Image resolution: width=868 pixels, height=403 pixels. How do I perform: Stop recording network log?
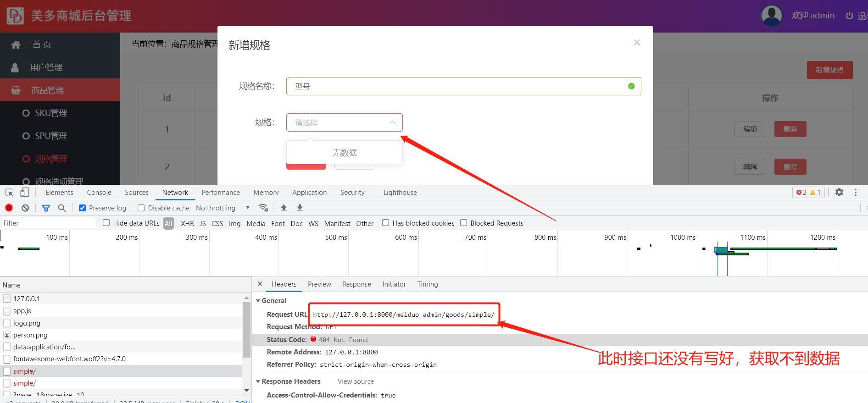click(9, 208)
